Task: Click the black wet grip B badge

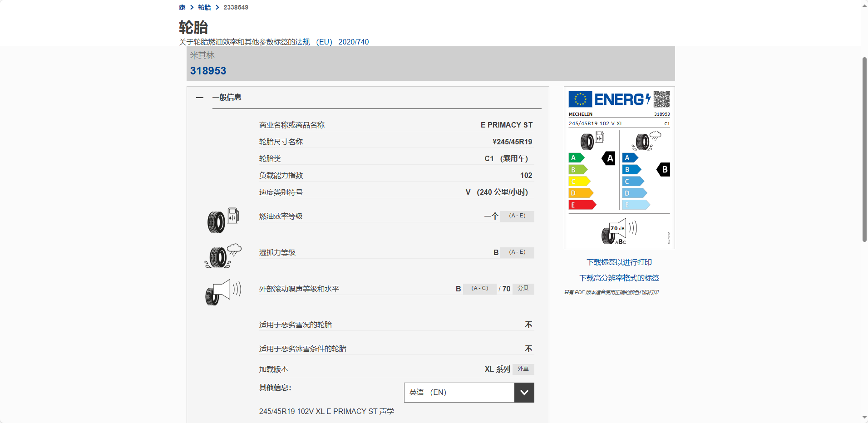Action: coord(664,170)
